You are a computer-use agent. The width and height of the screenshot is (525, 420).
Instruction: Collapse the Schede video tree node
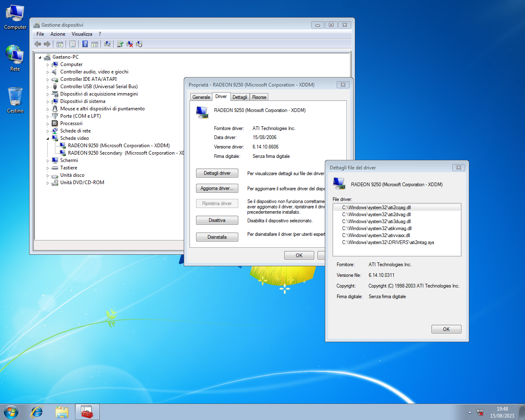tap(48, 139)
